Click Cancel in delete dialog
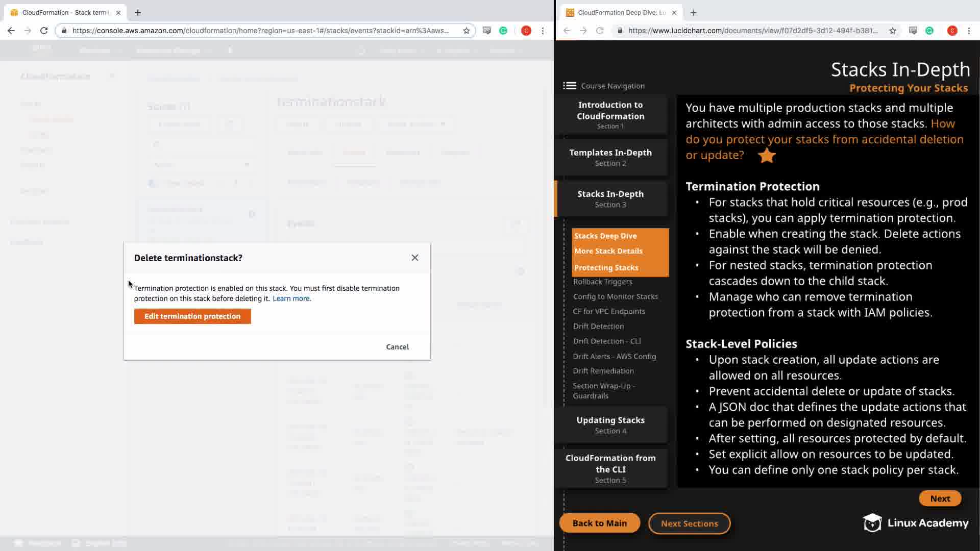The width and height of the screenshot is (980, 551). point(397,347)
